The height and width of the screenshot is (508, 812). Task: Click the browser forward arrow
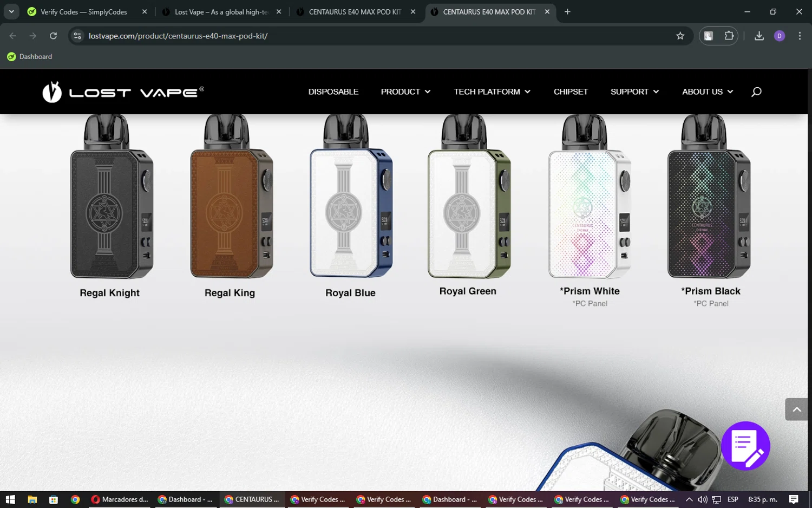[33, 36]
